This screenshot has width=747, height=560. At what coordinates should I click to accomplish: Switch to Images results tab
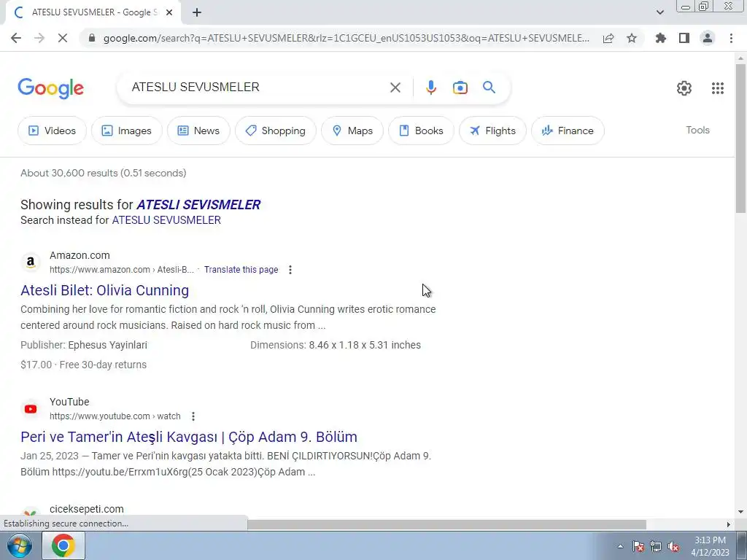(x=127, y=131)
